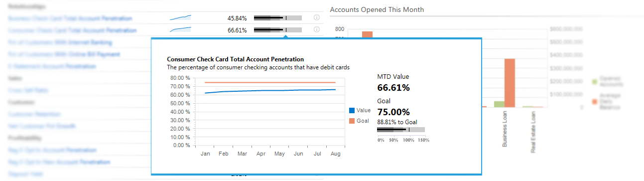Click the popup's percent-to-goal bullet graph
Viewport: 644px width, 181px height.
(x=401, y=130)
